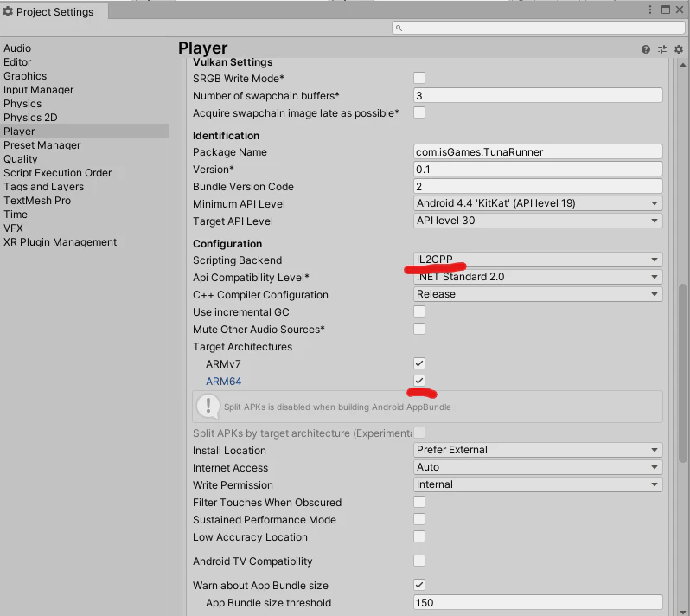Click the Project Settings tab gear icon
This screenshot has width=690, height=616.
[x=8, y=11]
